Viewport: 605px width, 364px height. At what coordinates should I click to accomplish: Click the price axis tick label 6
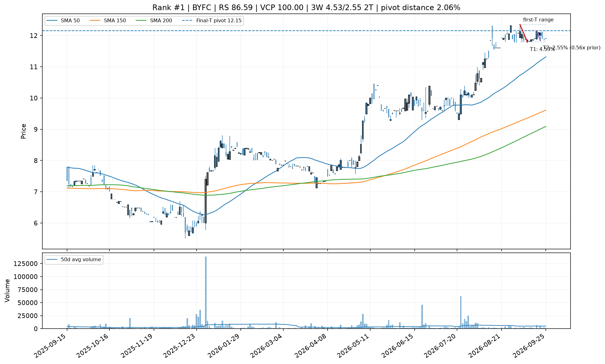point(36,223)
